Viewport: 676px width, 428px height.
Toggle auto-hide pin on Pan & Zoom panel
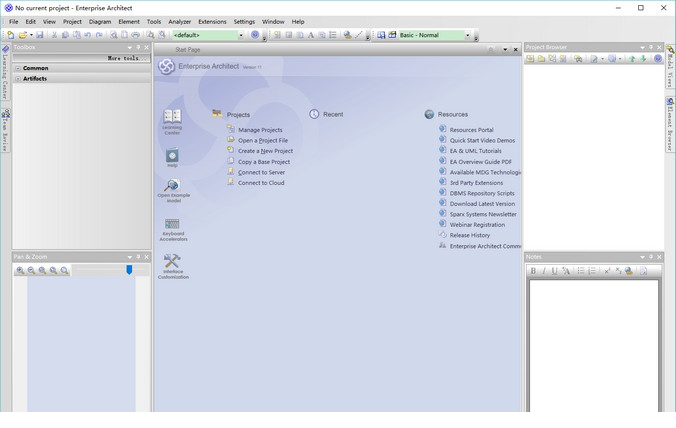click(x=138, y=256)
